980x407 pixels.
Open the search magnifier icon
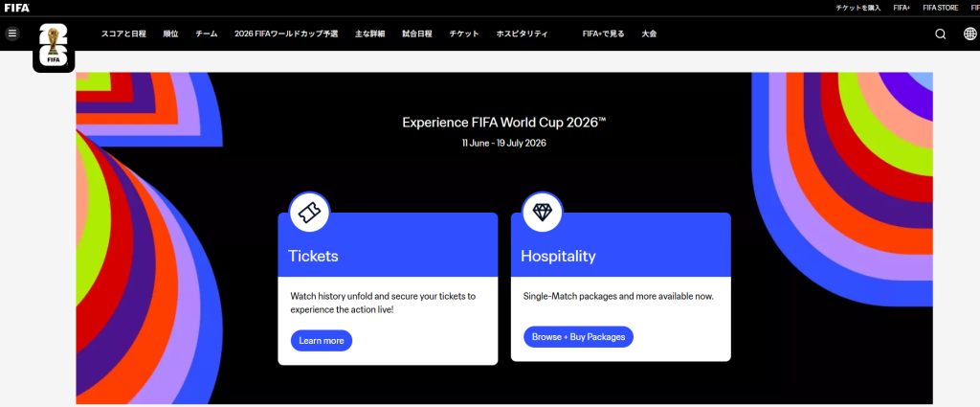941,34
